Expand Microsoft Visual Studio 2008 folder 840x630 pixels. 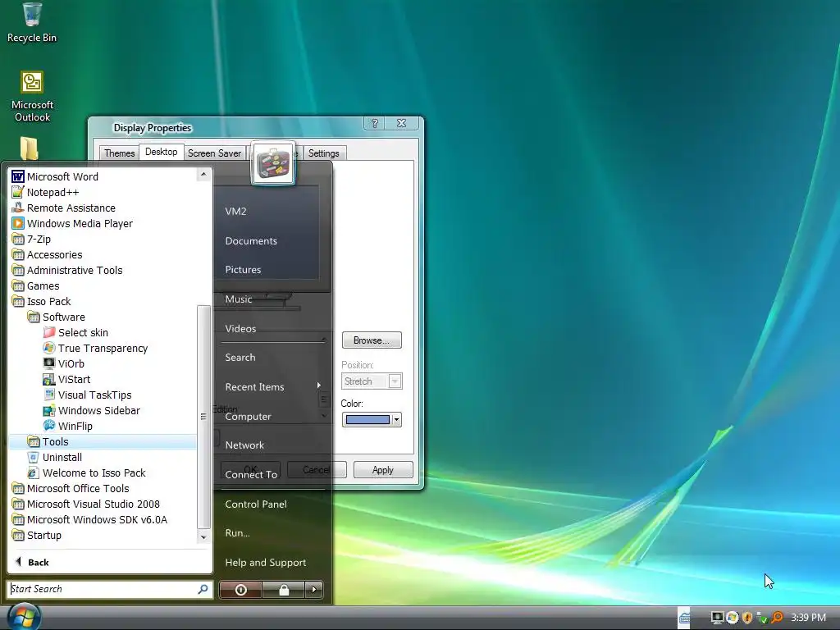pos(85,504)
